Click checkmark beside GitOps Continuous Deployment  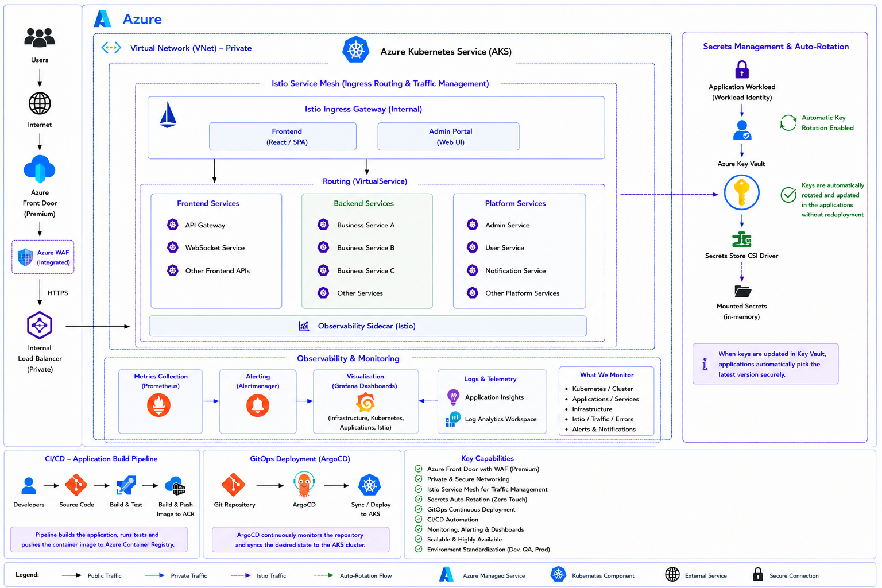tap(419, 509)
